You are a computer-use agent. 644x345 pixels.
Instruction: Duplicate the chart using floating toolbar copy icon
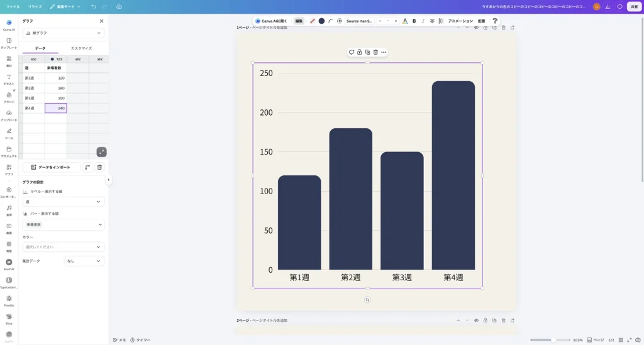(x=367, y=52)
